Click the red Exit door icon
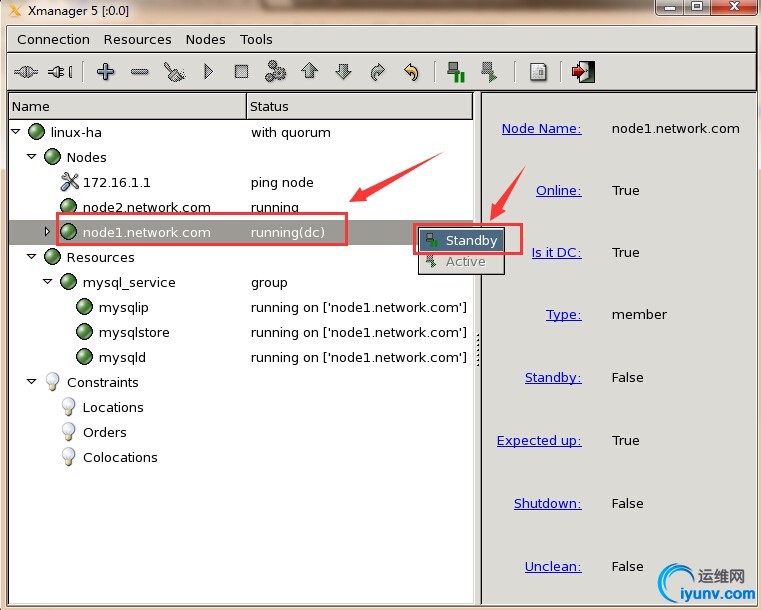The image size is (761, 610). pyautogui.click(x=583, y=72)
